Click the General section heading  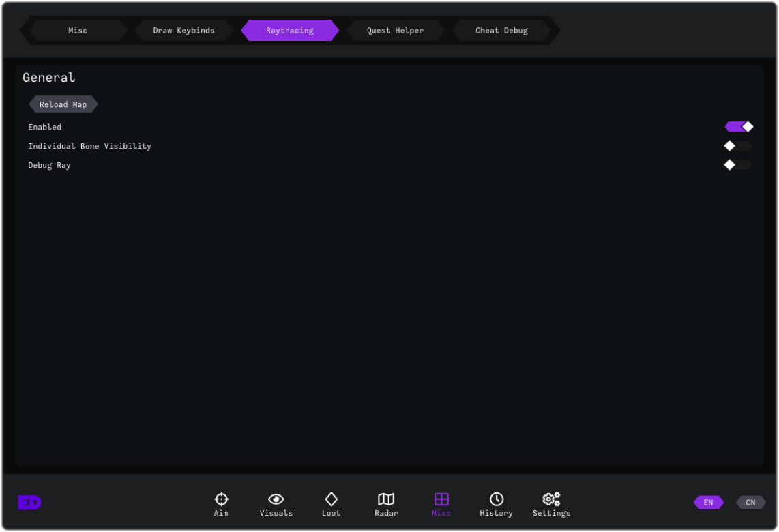[x=49, y=78]
